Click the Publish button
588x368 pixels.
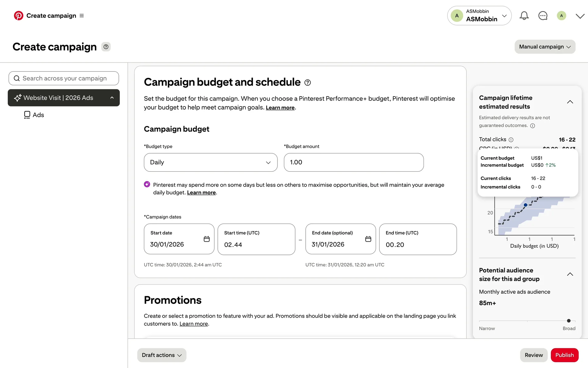(x=564, y=355)
